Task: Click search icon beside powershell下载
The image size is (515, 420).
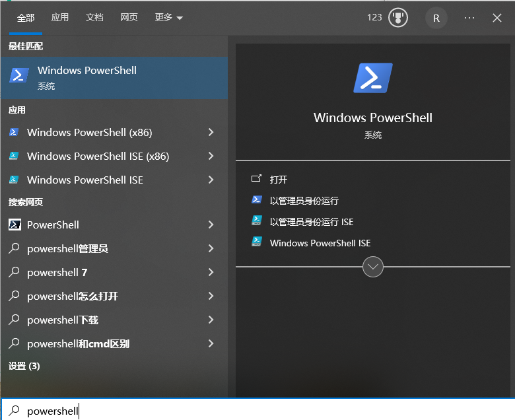Action: click(x=14, y=320)
